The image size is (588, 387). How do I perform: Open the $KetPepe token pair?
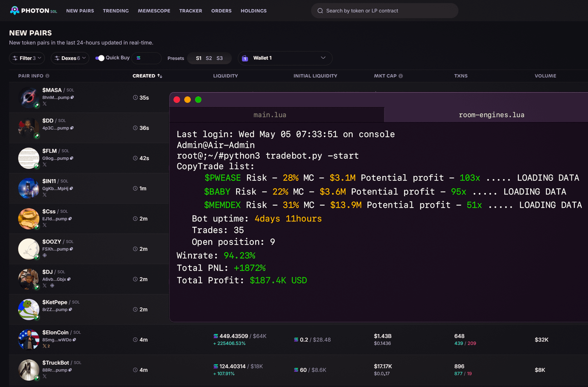[x=55, y=302]
